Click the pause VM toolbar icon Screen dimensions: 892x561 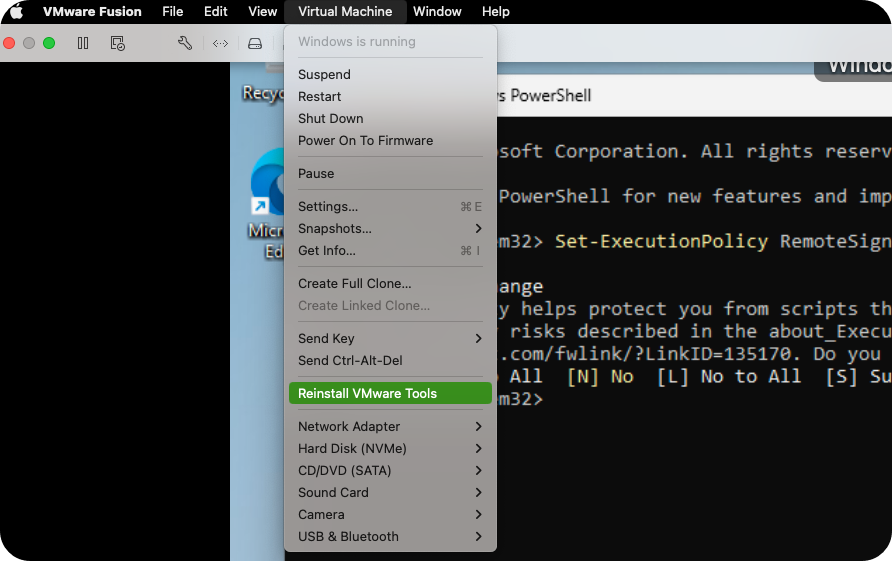[x=83, y=43]
